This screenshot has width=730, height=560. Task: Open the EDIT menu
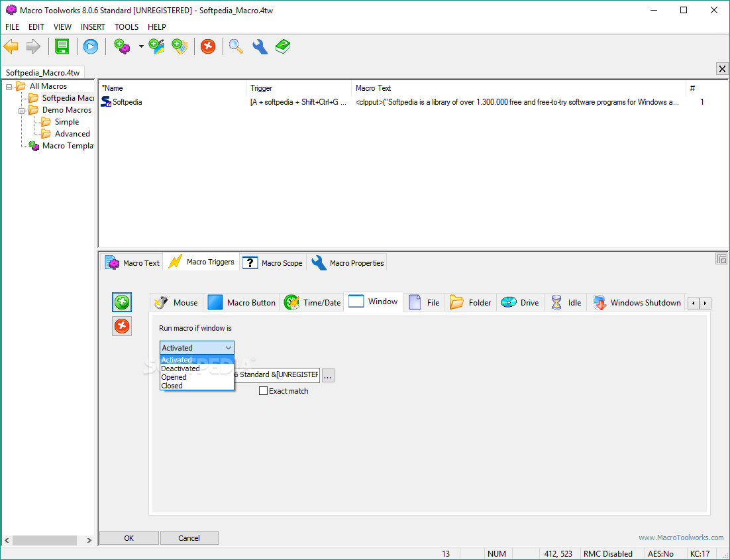pos(36,27)
